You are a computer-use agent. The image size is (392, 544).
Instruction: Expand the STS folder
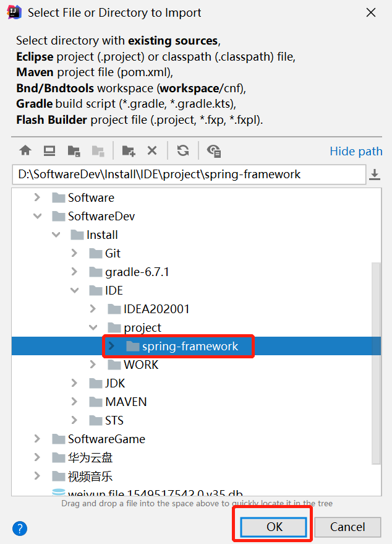[74, 420]
